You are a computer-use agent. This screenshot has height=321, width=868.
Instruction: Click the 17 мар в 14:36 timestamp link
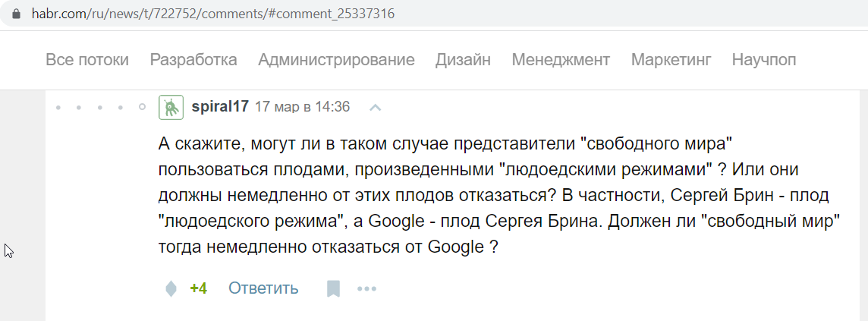[x=302, y=106]
